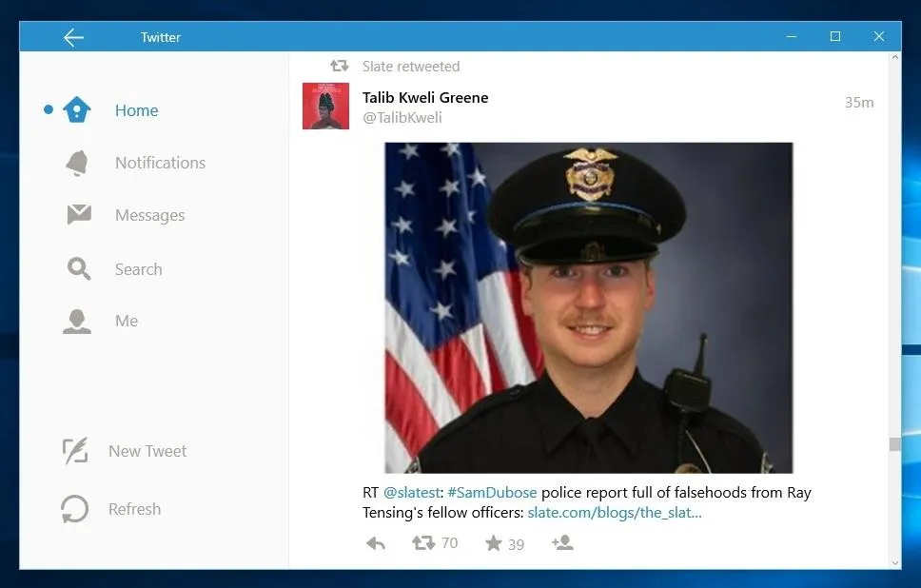Click the New Tweet compose icon
Image resolution: width=921 pixels, height=588 pixels.
click(x=75, y=451)
